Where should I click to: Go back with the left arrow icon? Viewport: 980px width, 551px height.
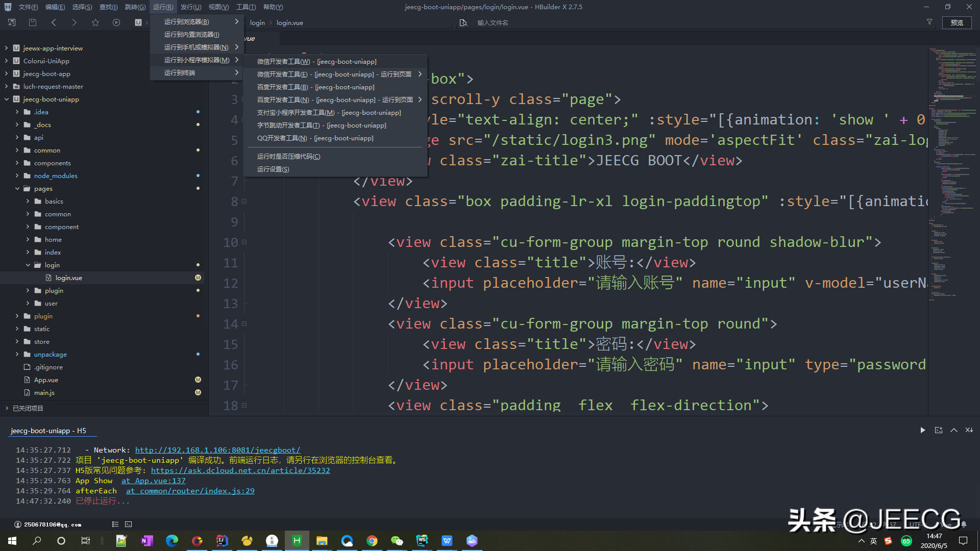54,22
